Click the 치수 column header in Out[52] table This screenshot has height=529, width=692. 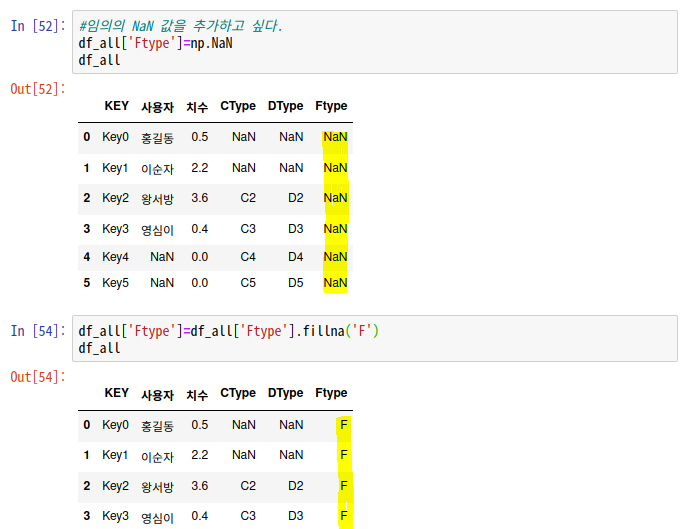pos(197,107)
